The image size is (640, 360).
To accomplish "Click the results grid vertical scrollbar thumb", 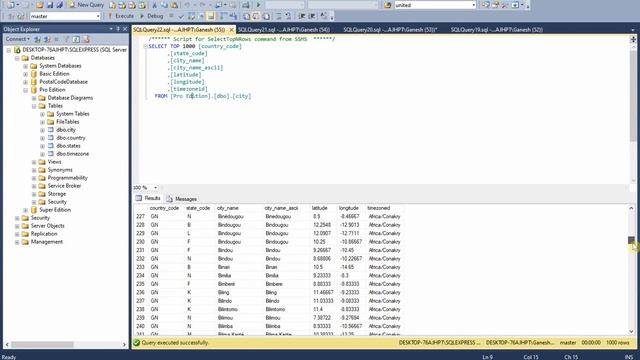I will (631, 240).
